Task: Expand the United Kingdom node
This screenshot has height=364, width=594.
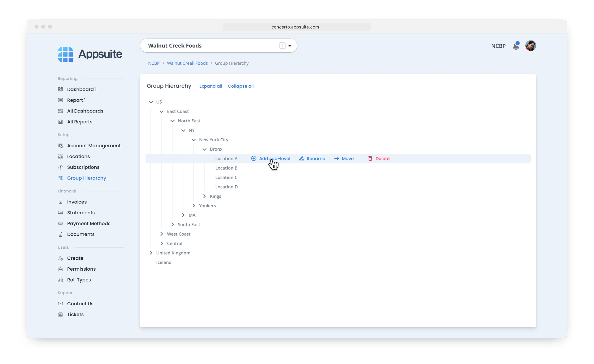Action: (x=151, y=253)
